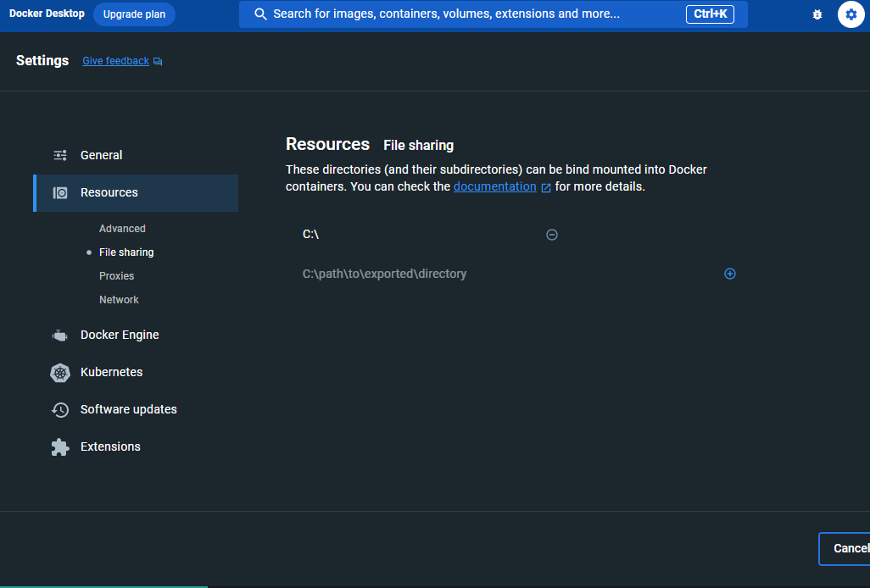Viewport: 870px width, 588px height.
Task: Remove the C:\ shared directory
Action: [x=551, y=235]
